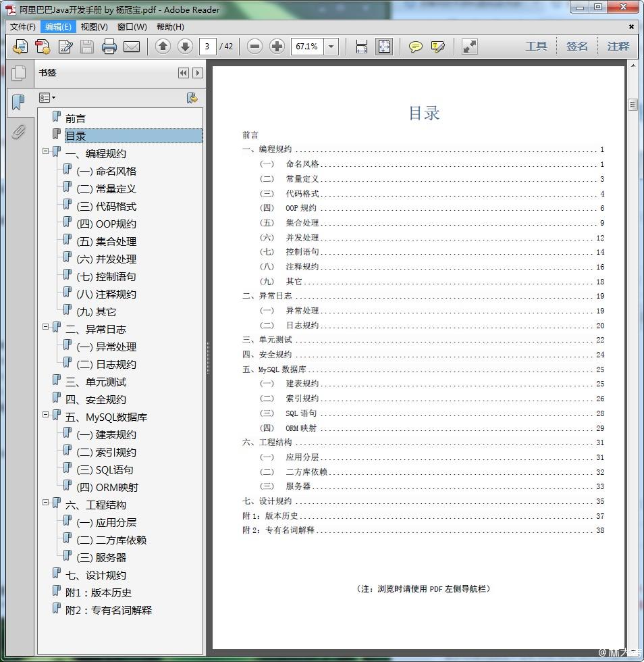Select the 前言 bookmark
The width and height of the screenshot is (644, 662).
tap(75, 119)
